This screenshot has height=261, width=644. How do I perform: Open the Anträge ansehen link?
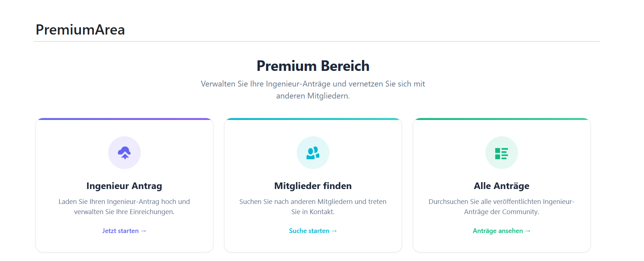click(501, 231)
